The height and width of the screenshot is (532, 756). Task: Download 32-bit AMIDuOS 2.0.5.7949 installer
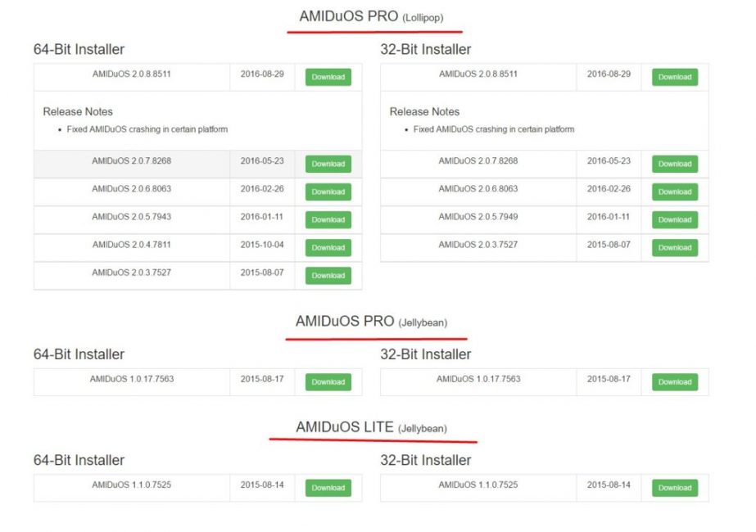pos(675,219)
